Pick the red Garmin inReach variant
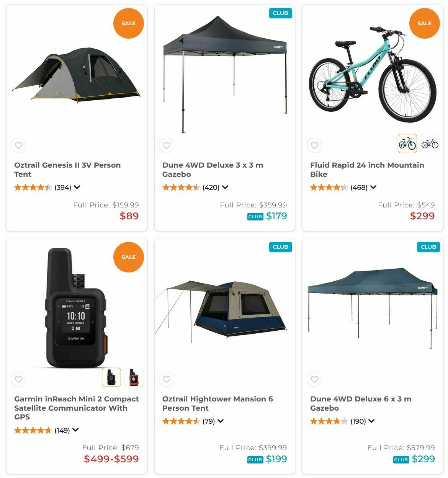Viewport: 448px width, 478px height. (x=134, y=377)
